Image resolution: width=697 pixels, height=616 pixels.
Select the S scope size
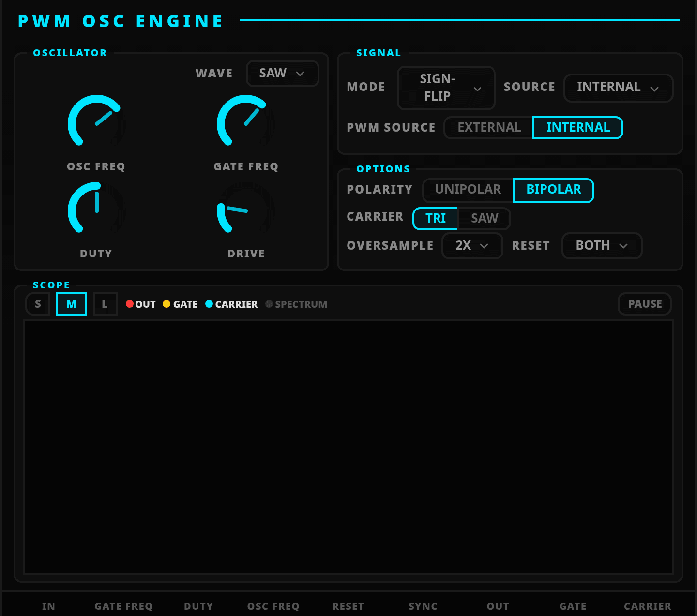tap(38, 304)
